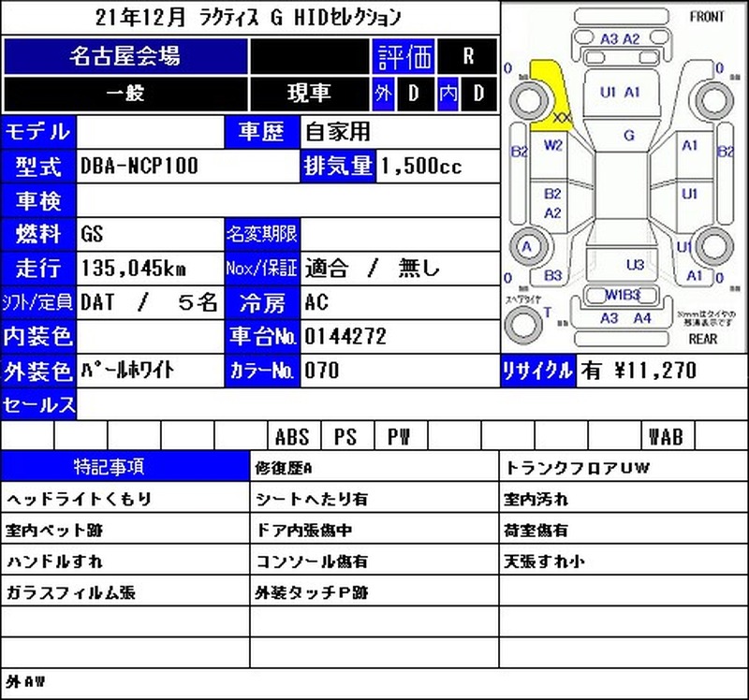Screen dimensions: 749x700
Task: Click the A3 A4 rear bumper marks
Action: (625, 318)
